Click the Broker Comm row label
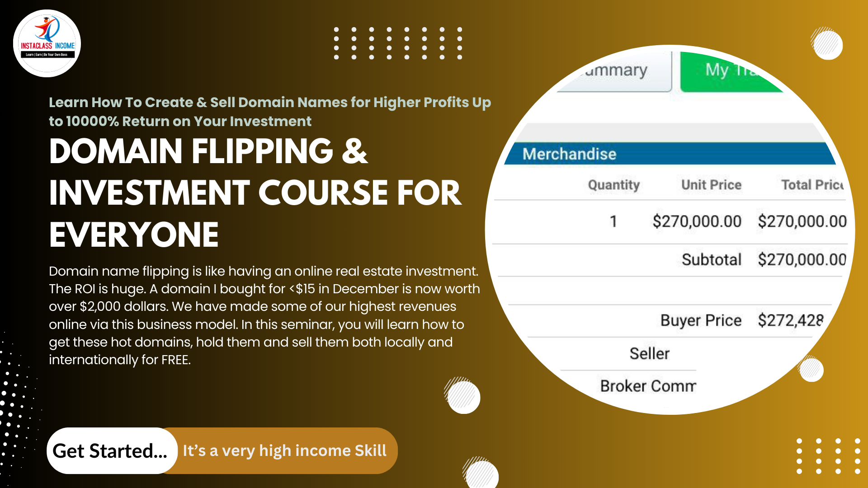This screenshot has width=868, height=488. [647, 386]
